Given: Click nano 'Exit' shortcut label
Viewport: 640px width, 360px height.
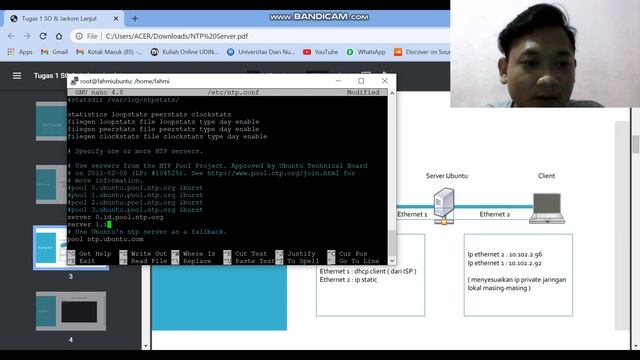Looking at the screenshot, I should (87, 261).
